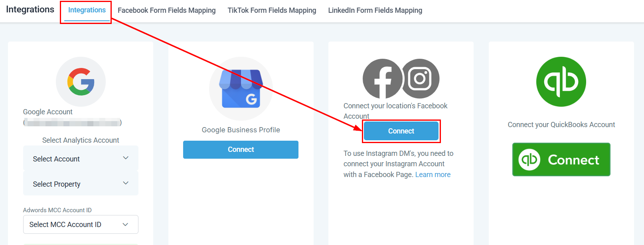Click the large QuickBooks logo icon
Viewport: 644px width, 245px height.
pos(561,82)
